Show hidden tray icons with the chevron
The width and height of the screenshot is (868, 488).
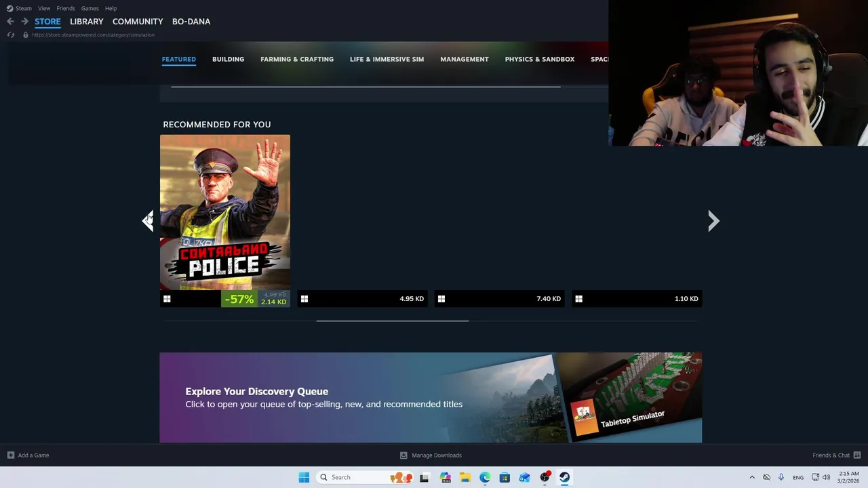[x=751, y=477]
